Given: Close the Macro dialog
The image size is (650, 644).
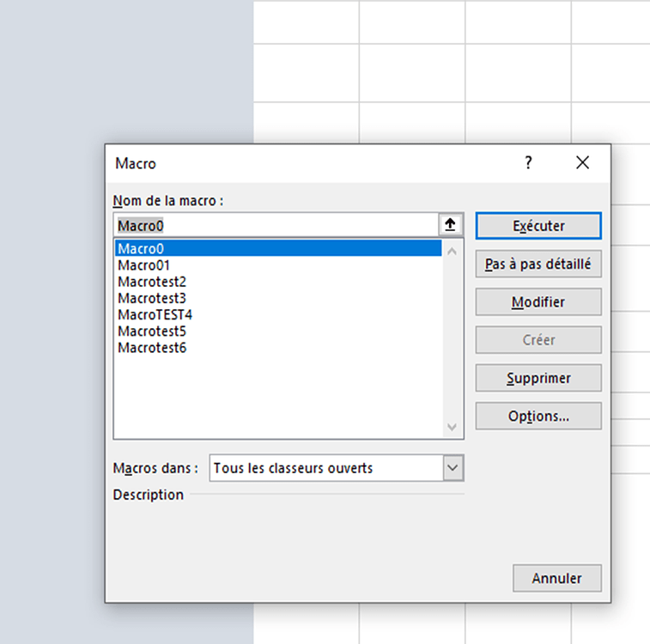Looking at the screenshot, I should [x=582, y=162].
